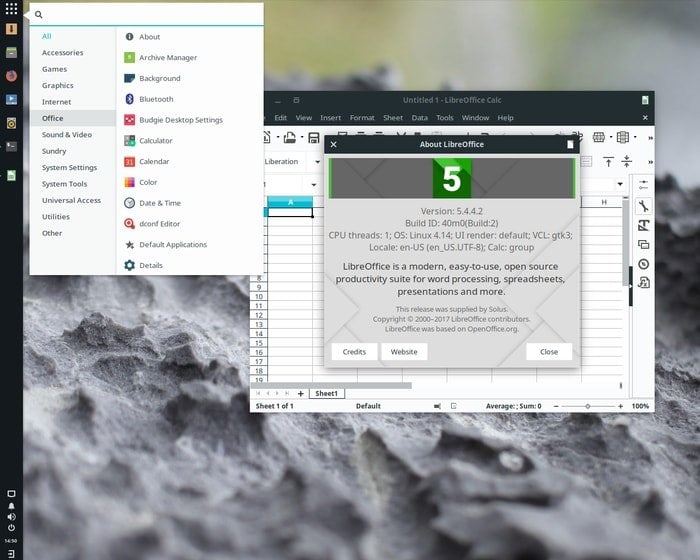Open the Edit menu in Calc
The height and width of the screenshot is (560, 700).
coord(280,117)
